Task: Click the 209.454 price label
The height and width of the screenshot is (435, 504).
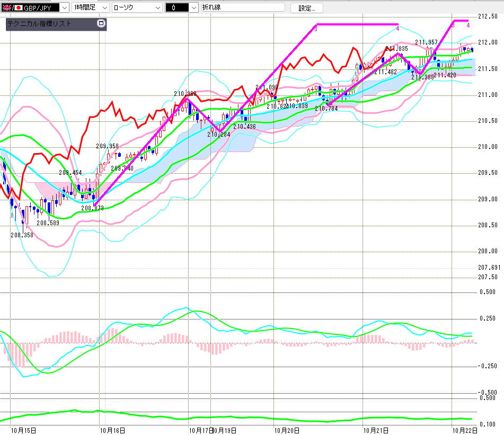Action: coord(70,173)
